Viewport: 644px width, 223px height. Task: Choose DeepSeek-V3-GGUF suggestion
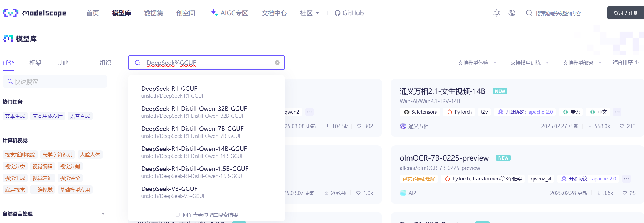(206, 192)
